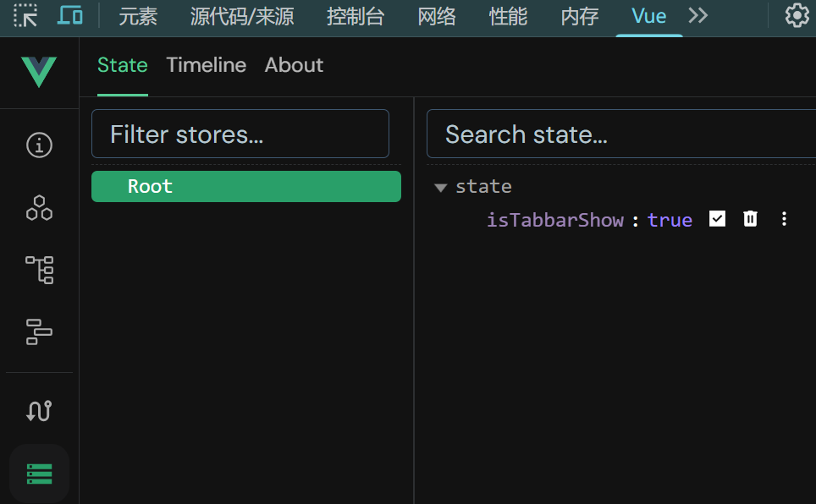Open the Timeline icon in sidebar
Image resolution: width=816 pixels, height=504 pixels.
coord(39,331)
